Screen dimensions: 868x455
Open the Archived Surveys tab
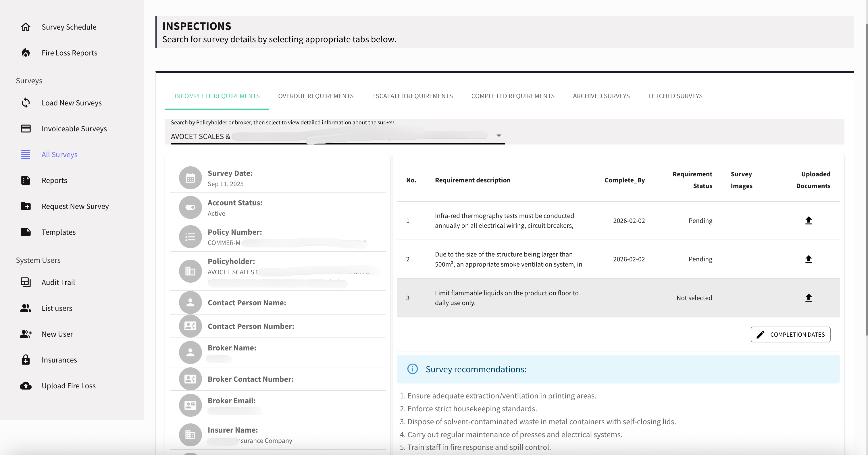601,96
